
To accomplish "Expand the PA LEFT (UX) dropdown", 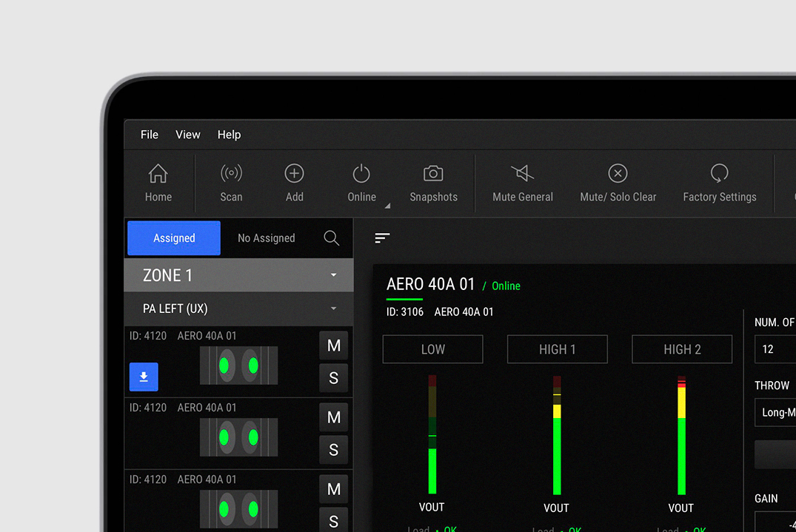I will (x=333, y=309).
